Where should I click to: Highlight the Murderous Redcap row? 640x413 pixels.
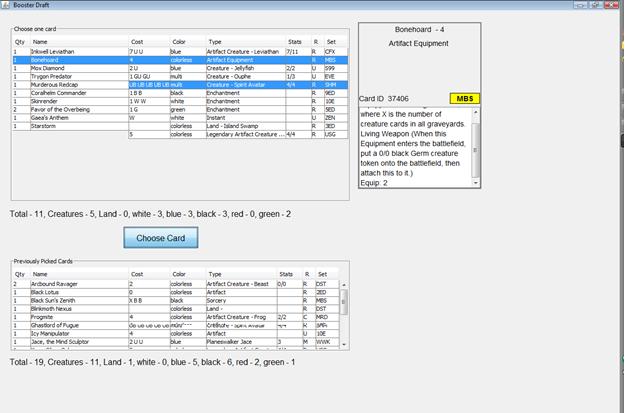click(x=58, y=85)
